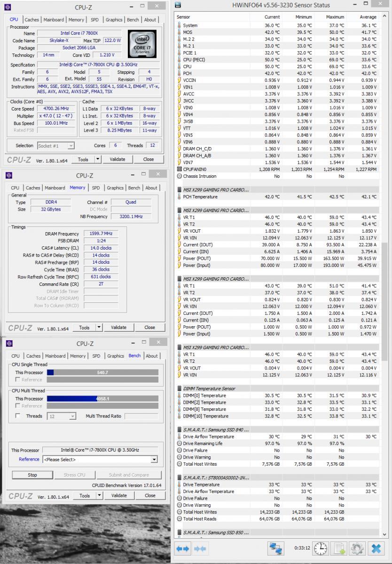
Task: Click drive icon of Samsung SSD 850 header
Action: coord(179,533)
